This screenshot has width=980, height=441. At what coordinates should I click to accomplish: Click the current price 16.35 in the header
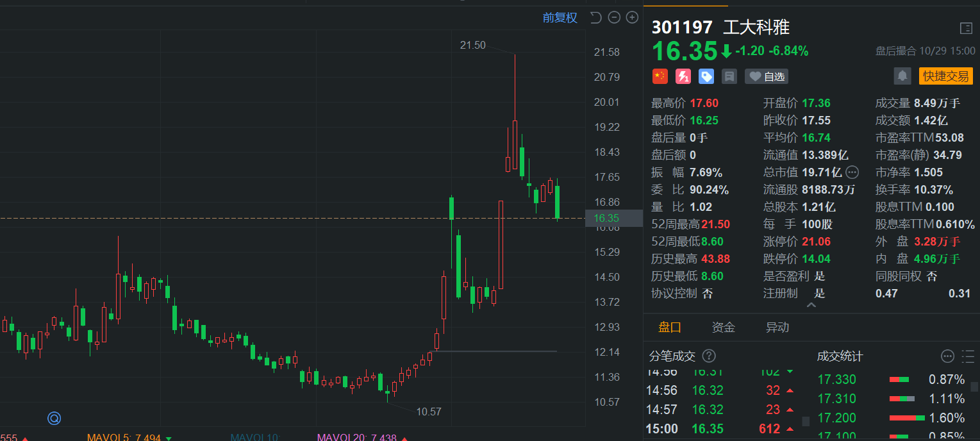coord(685,51)
